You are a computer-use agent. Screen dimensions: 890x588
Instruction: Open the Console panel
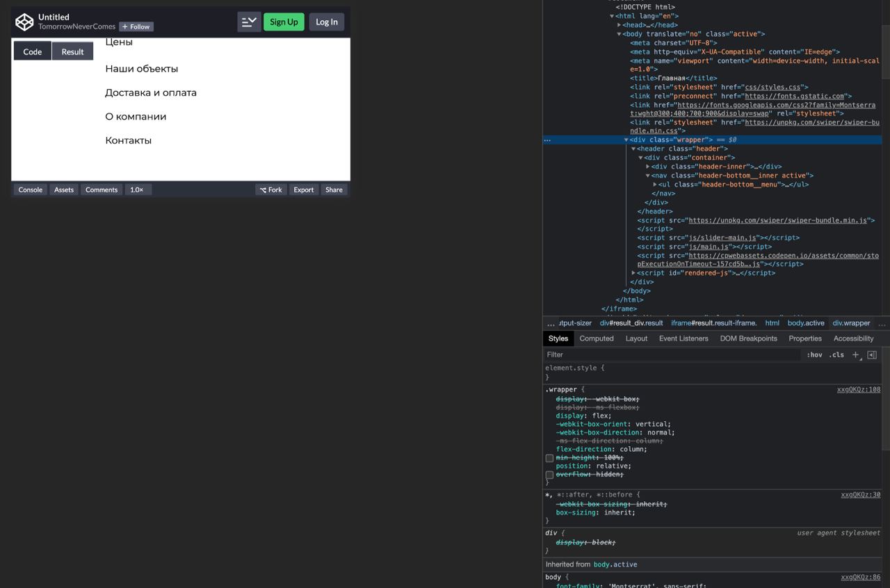pyautogui.click(x=31, y=190)
